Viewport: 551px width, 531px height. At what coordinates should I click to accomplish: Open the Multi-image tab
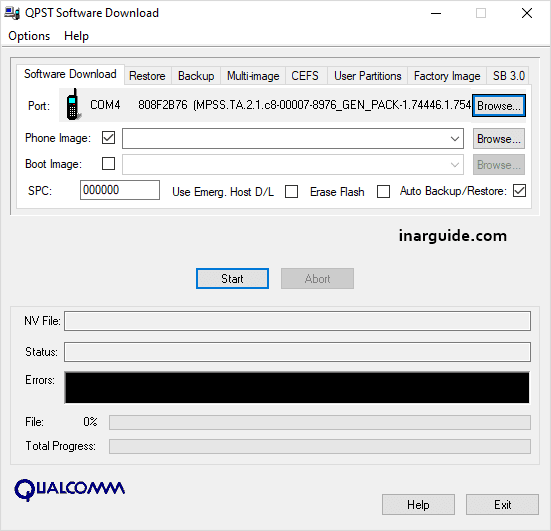coord(253,76)
